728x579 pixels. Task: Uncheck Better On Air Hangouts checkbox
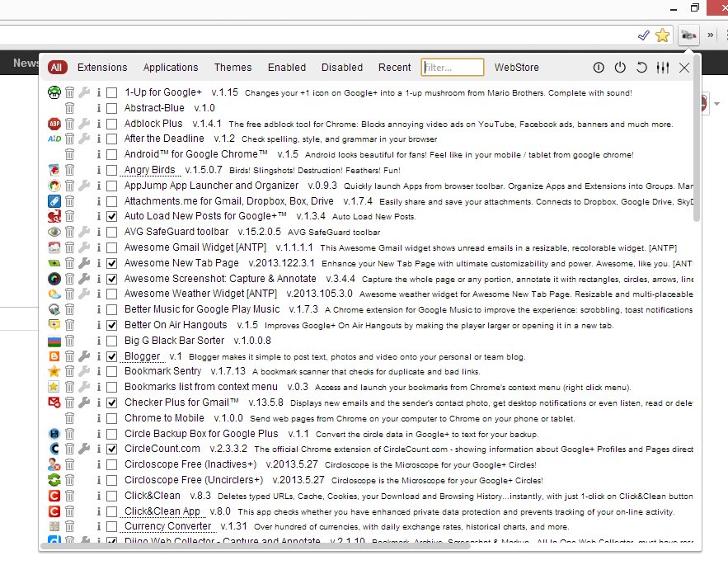pos(111,326)
